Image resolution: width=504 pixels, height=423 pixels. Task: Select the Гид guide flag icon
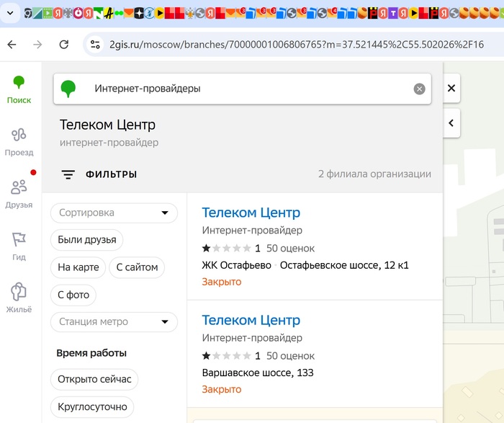pyautogui.click(x=19, y=240)
